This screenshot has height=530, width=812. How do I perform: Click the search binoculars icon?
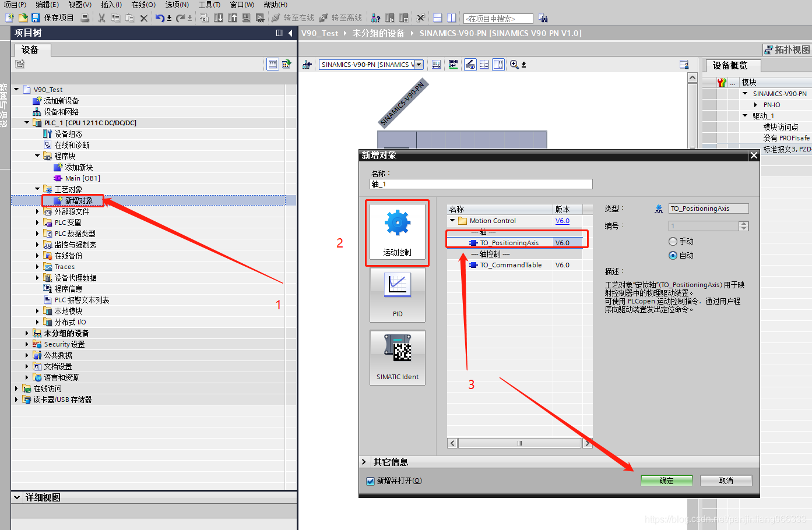tap(543, 18)
